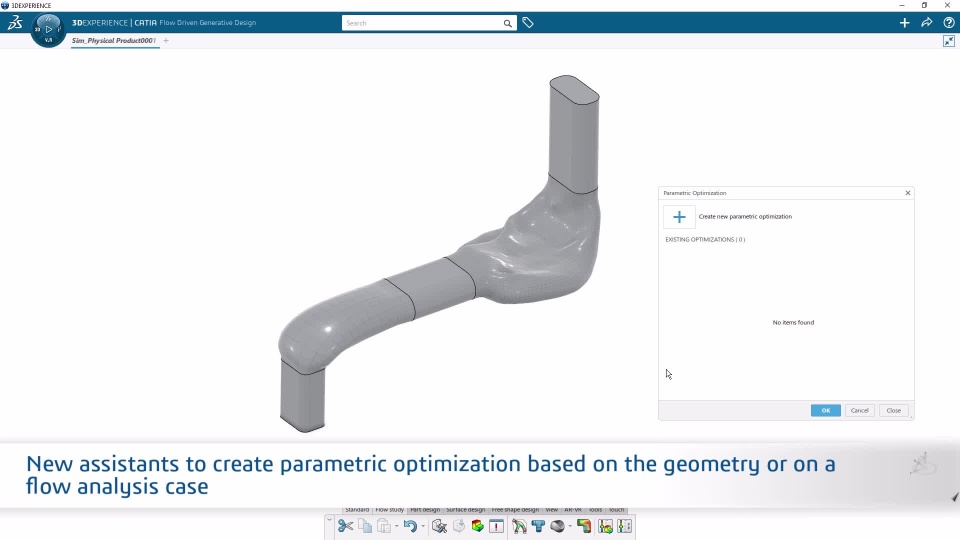Image resolution: width=960 pixels, height=540 pixels.
Task: Click the blue T-pipe fitting icon
Action: (x=538, y=526)
